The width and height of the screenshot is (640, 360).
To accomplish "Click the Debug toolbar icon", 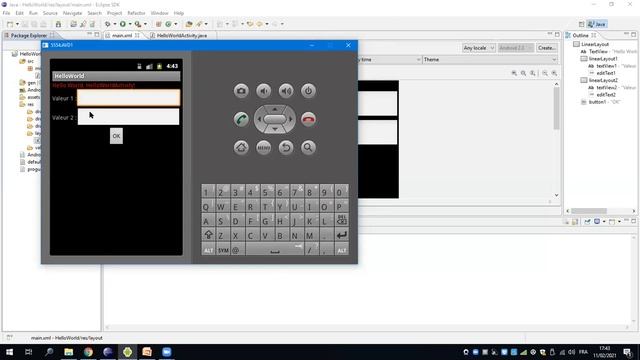I will (x=107, y=24).
